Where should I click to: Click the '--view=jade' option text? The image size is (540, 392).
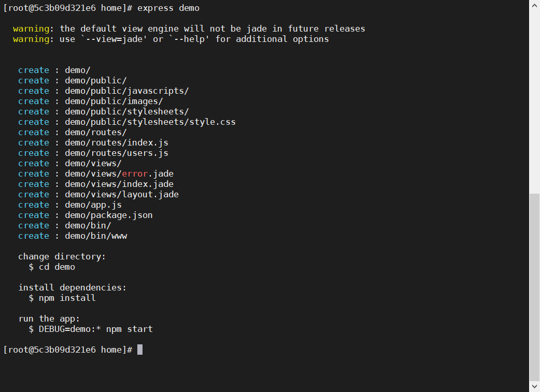tap(114, 39)
